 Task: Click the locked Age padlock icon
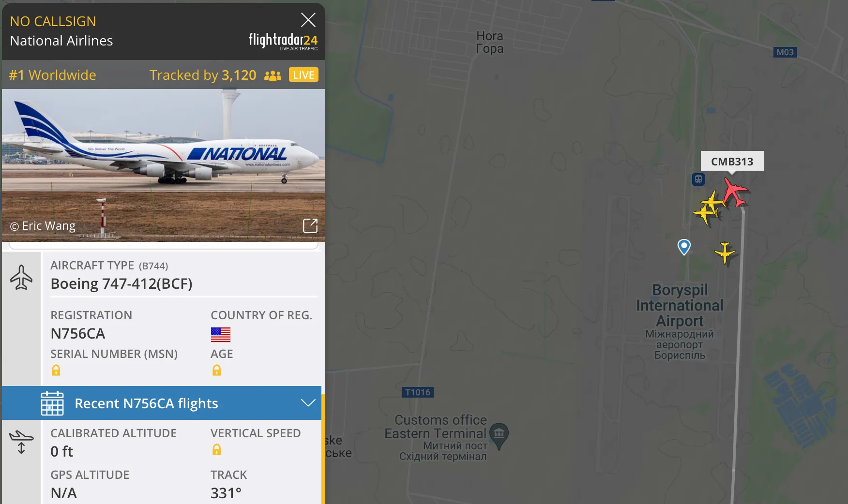pos(216,370)
